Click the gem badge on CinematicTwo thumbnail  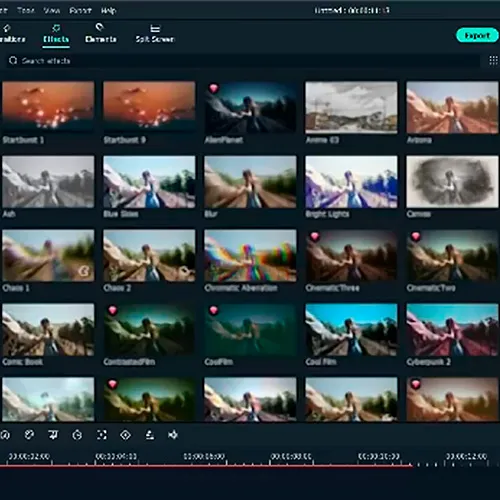[x=416, y=236]
